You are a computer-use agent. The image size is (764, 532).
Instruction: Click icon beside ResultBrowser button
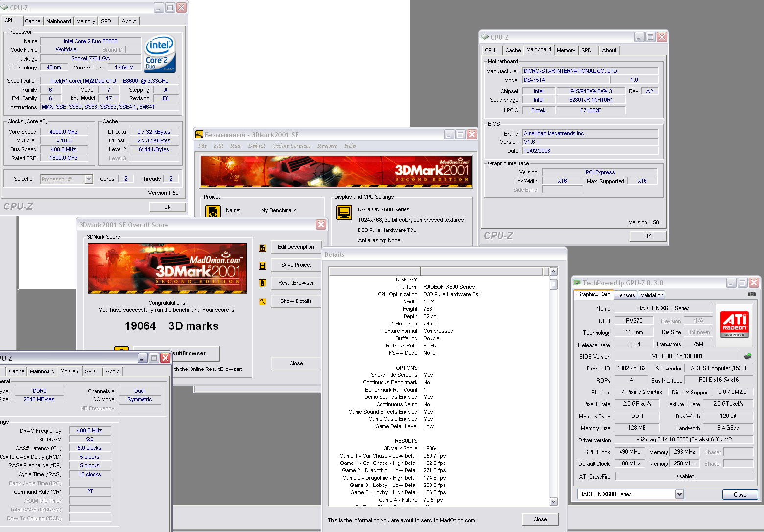pos(263,283)
